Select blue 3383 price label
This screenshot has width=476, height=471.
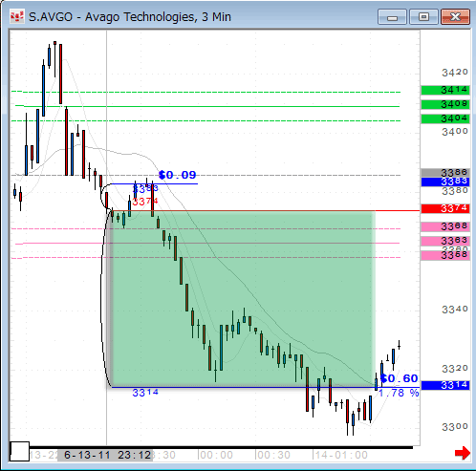pos(445,182)
